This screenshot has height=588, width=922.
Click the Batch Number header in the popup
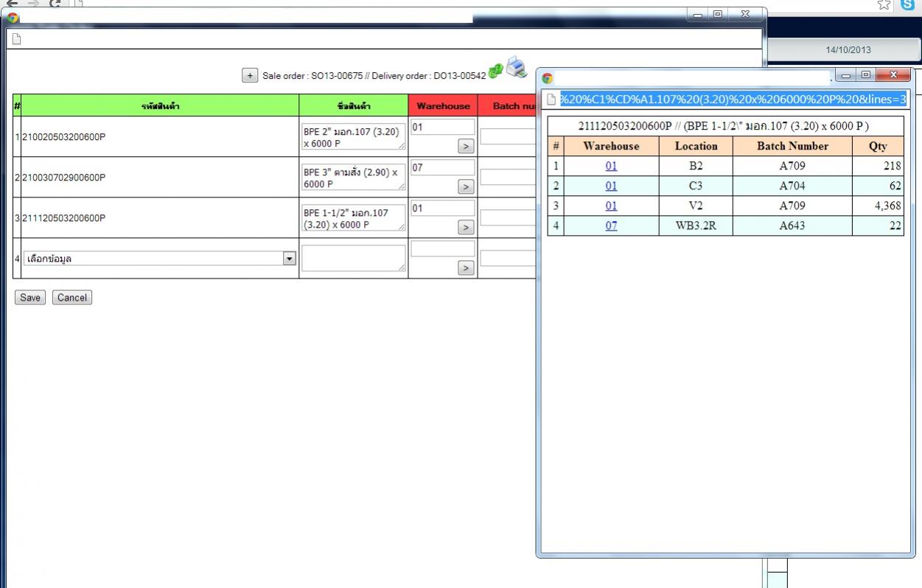(792, 146)
